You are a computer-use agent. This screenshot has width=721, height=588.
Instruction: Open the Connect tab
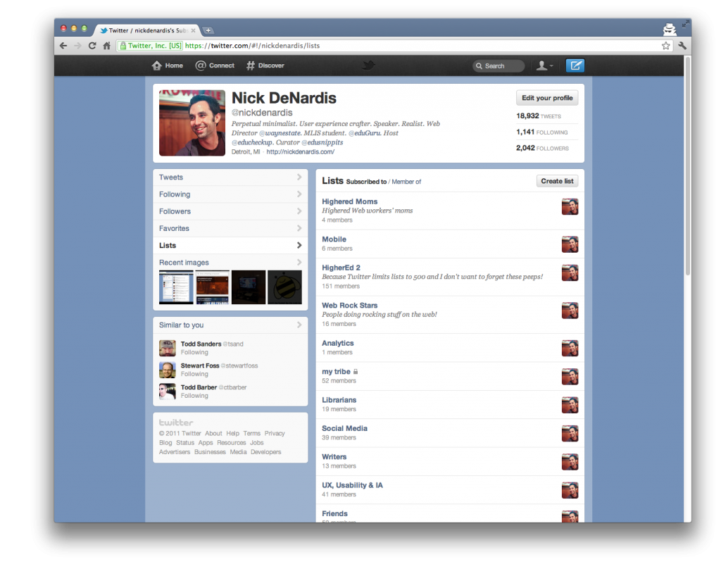215,65
